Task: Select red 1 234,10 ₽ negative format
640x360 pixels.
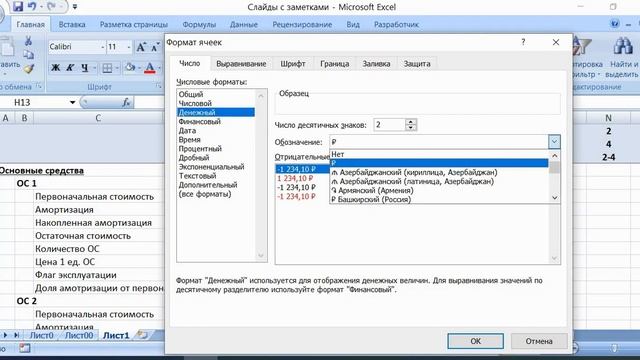Action: [295, 178]
